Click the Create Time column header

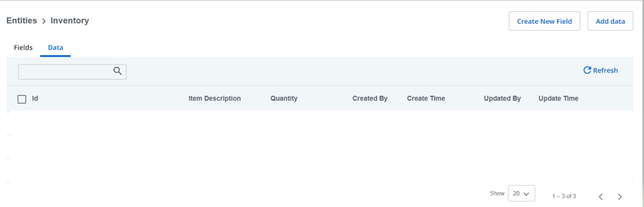click(426, 99)
